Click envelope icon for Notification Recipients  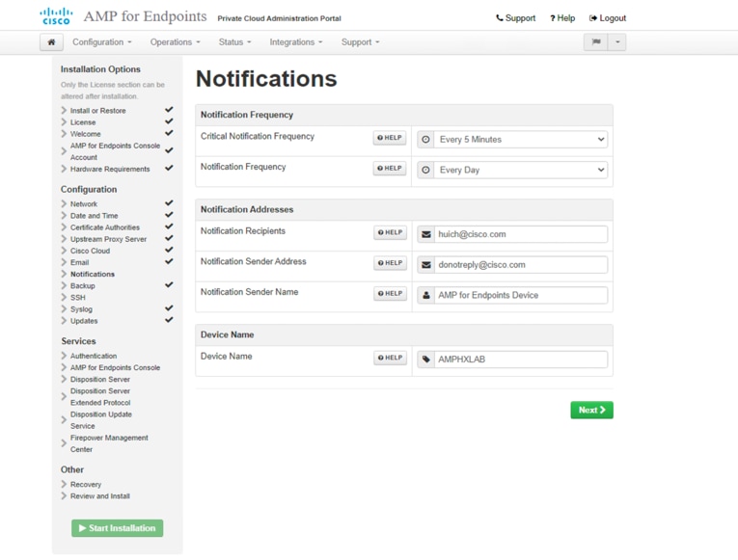426,234
